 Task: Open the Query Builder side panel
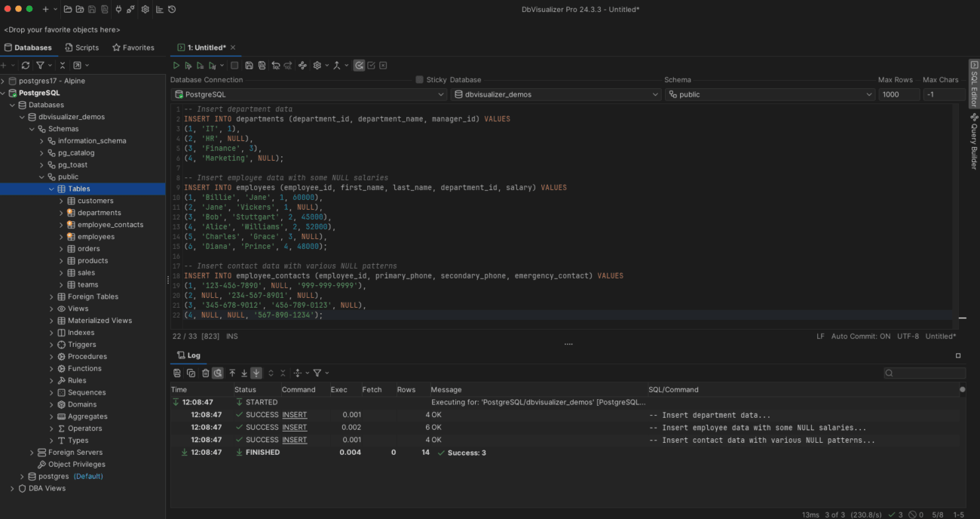click(972, 140)
